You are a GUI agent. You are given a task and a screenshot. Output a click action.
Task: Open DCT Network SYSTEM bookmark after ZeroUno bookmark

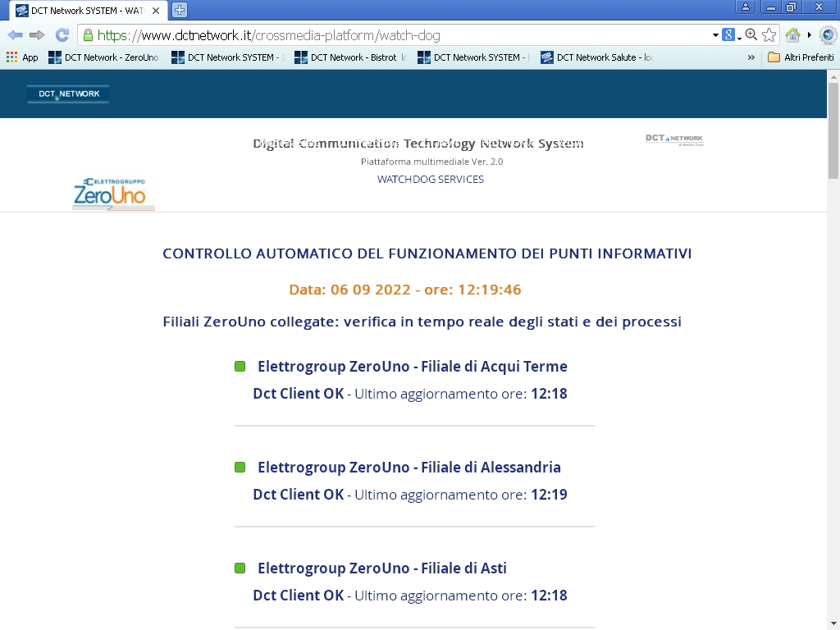227,57
